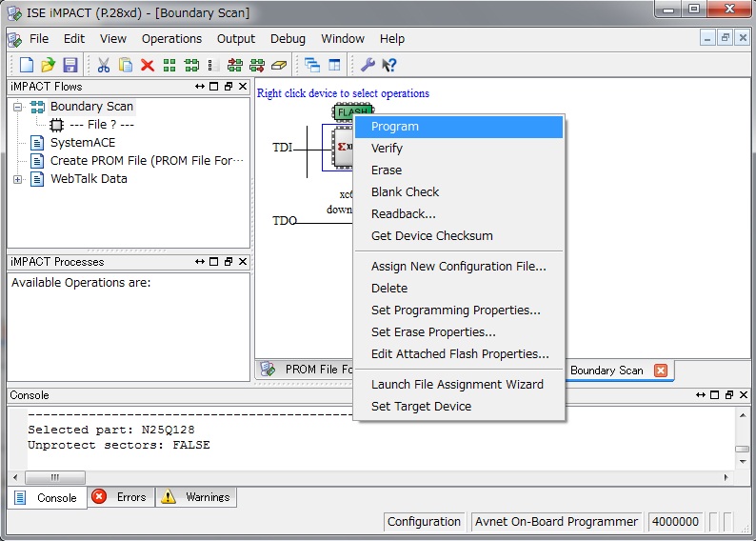Open the Operations menu
The height and width of the screenshot is (541, 756).
[171, 38]
